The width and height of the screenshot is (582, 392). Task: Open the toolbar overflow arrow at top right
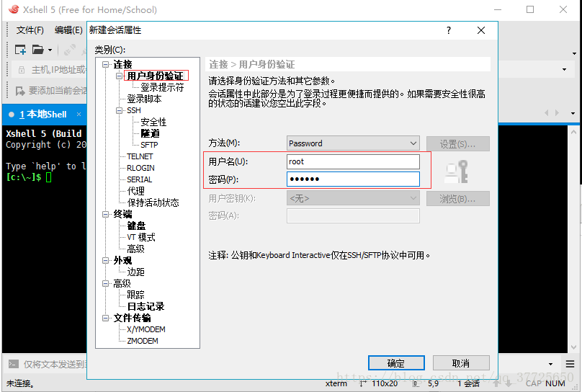(x=574, y=53)
